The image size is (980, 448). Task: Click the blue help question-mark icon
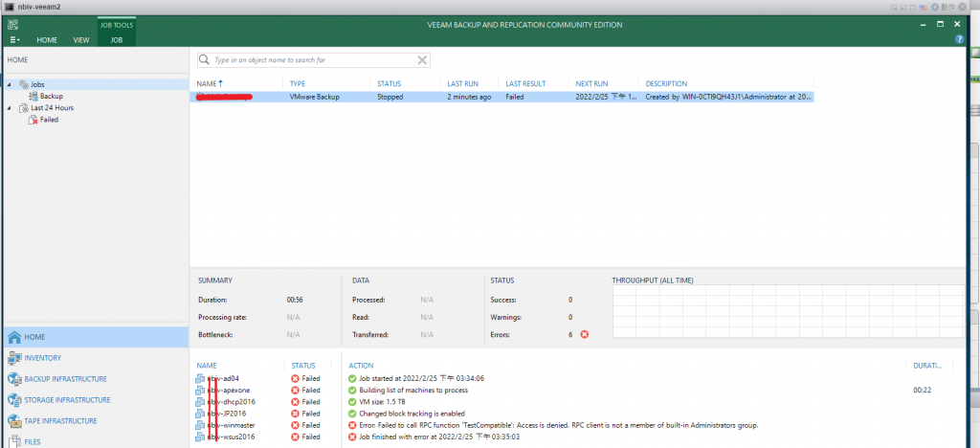click(x=959, y=39)
